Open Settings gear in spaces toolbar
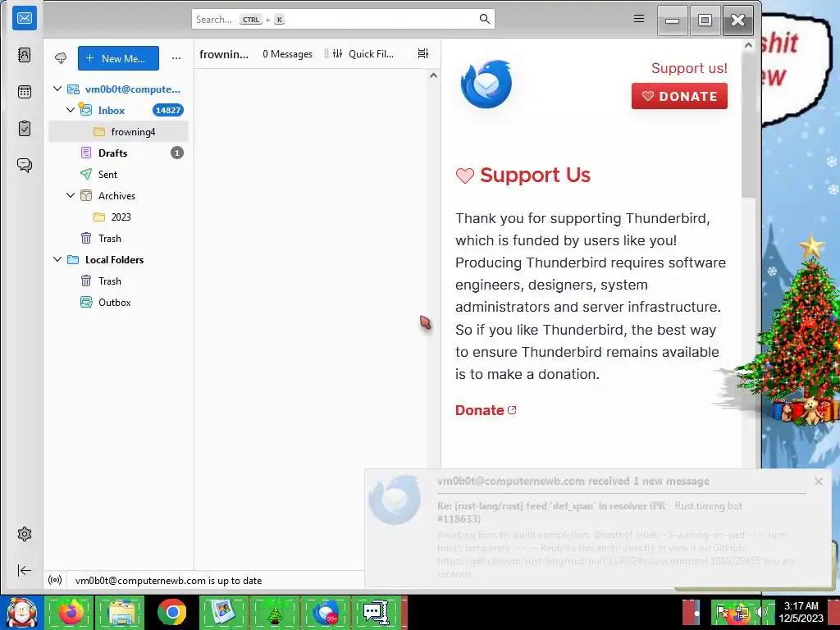The height and width of the screenshot is (630, 840). click(x=24, y=534)
